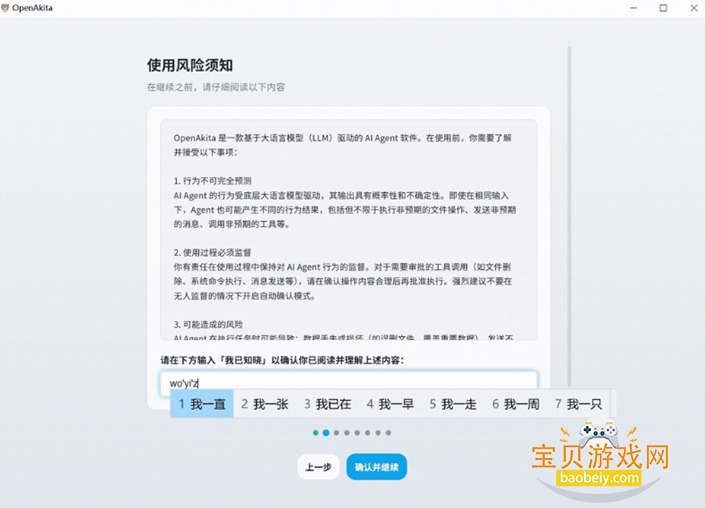Pick IME candidate 3 我已在
This screenshot has height=508, width=705.
(x=327, y=404)
